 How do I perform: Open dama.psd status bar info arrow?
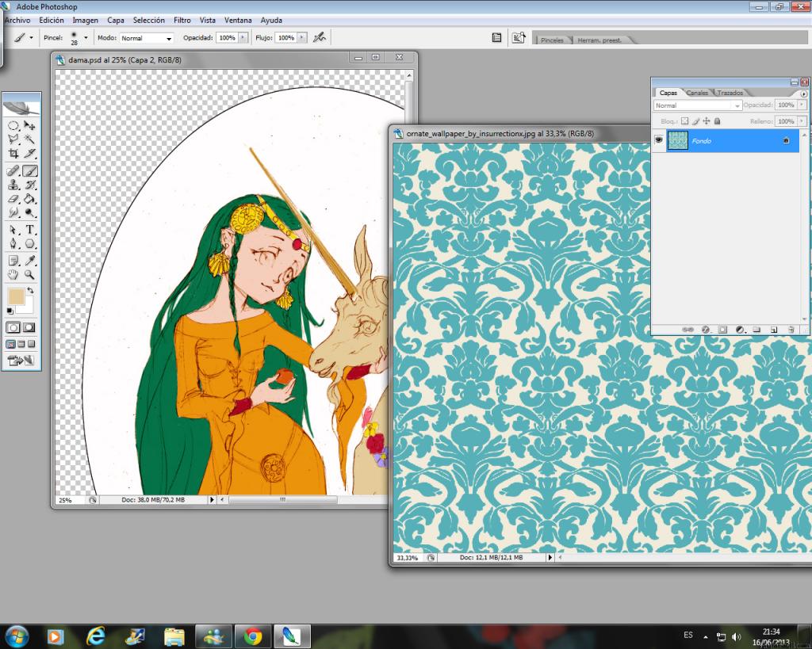[x=212, y=500]
